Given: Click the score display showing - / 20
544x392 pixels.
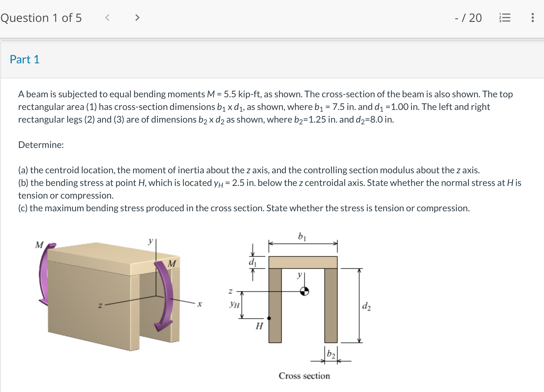Looking at the screenshot, I should [469, 18].
